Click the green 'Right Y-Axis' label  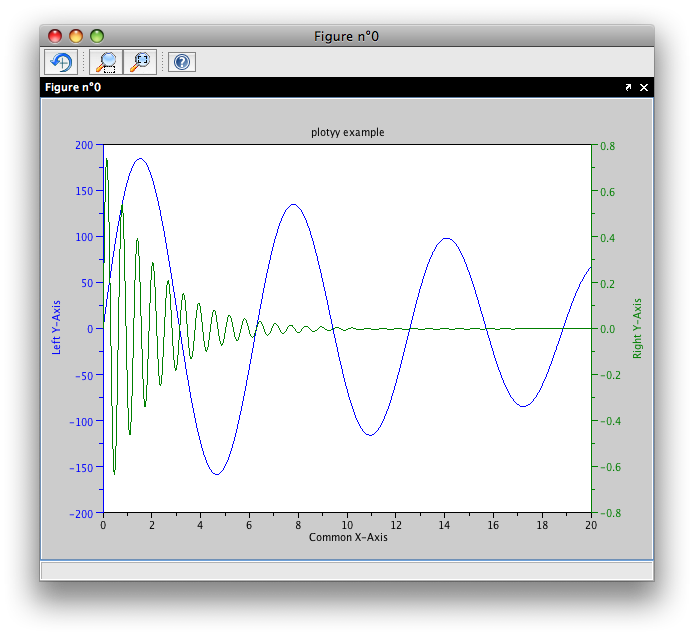[638, 328]
